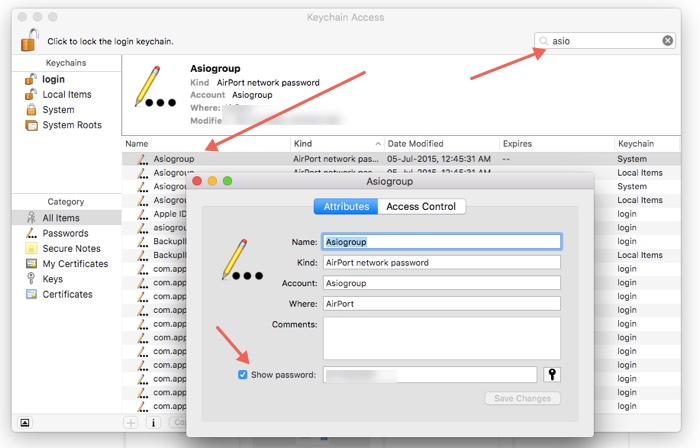This screenshot has height=448, width=700.
Task: Click the padlock to lock login keychain
Action: 29,40
